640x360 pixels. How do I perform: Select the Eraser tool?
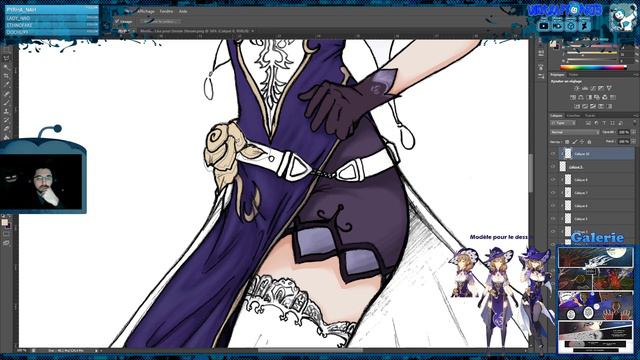point(7,129)
